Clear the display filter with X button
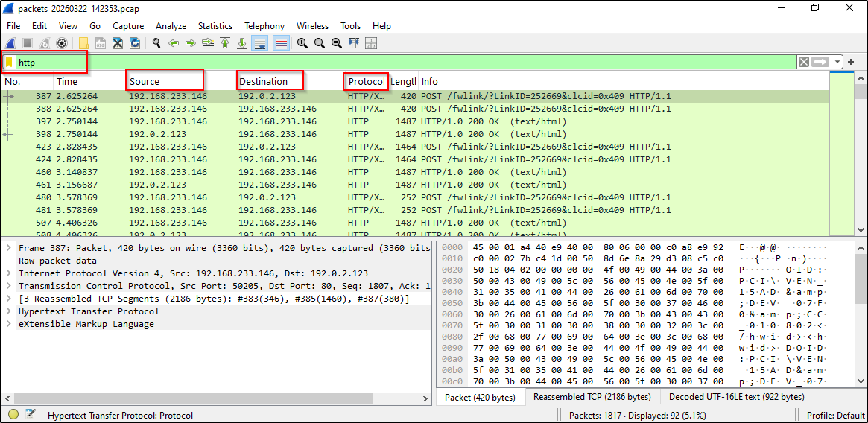Image resolution: width=868 pixels, height=423 pixels. (x=804, y=63)
